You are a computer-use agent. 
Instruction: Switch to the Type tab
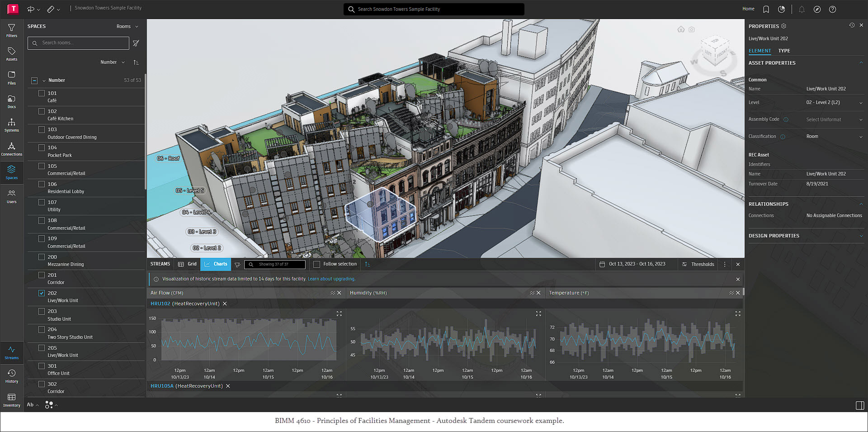tap(784, 51)
